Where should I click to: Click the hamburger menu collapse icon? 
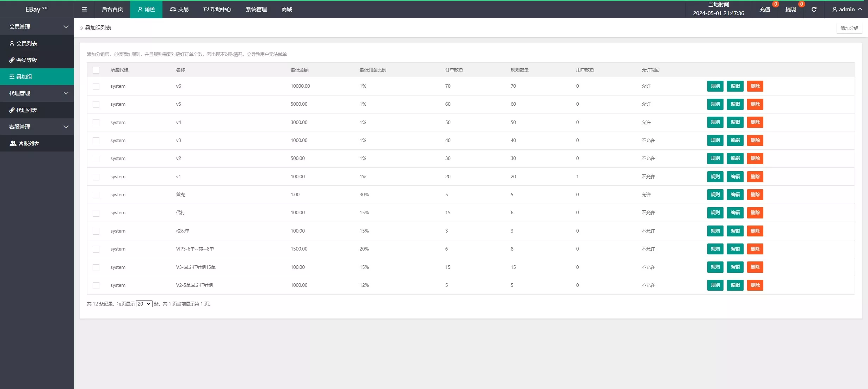pyautogui.click(x=84, y=10)
